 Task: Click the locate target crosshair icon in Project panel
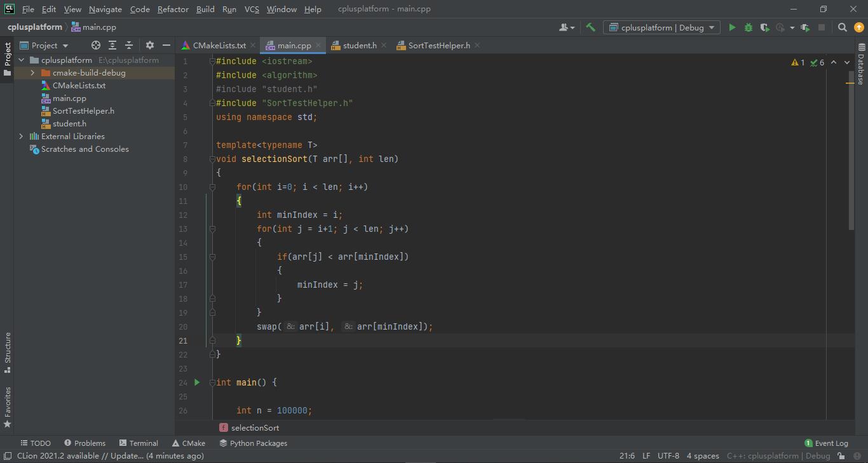pyautogui.click(x=96, y=45)
